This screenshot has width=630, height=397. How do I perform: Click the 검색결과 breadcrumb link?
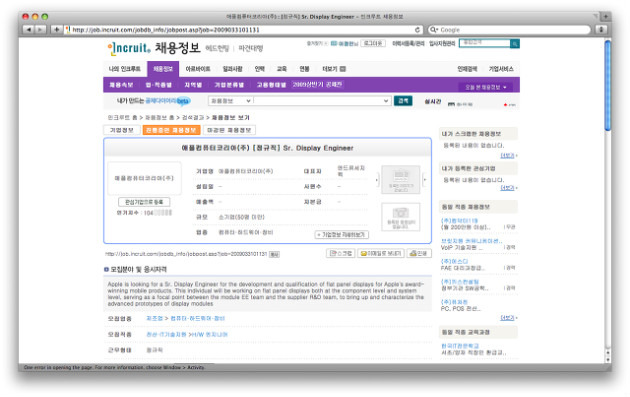click(x=193, y=118)
